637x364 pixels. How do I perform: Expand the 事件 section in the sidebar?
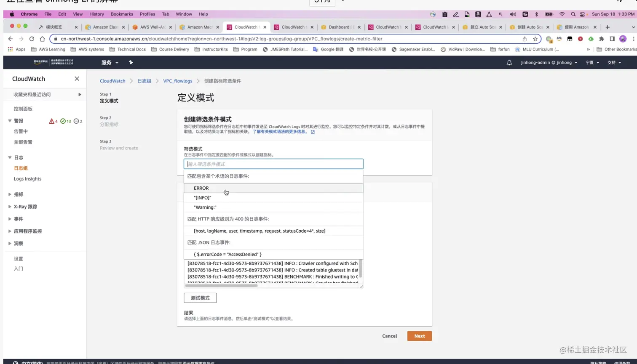10,219
